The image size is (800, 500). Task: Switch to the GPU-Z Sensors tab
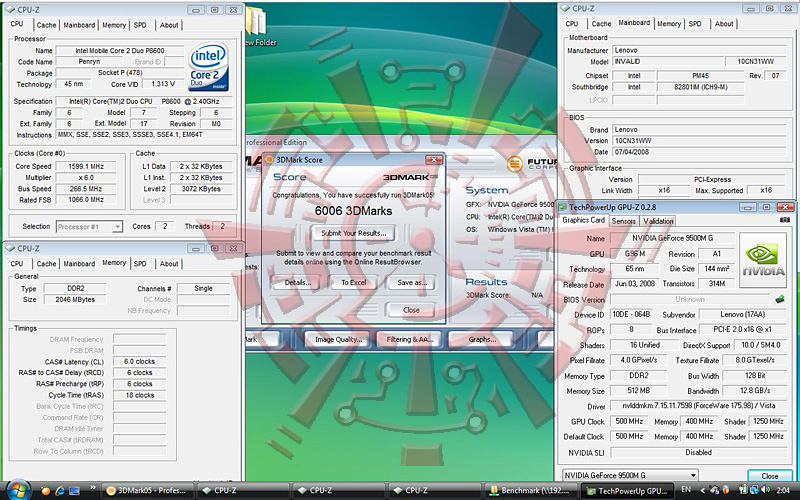(x=623, y=221)
